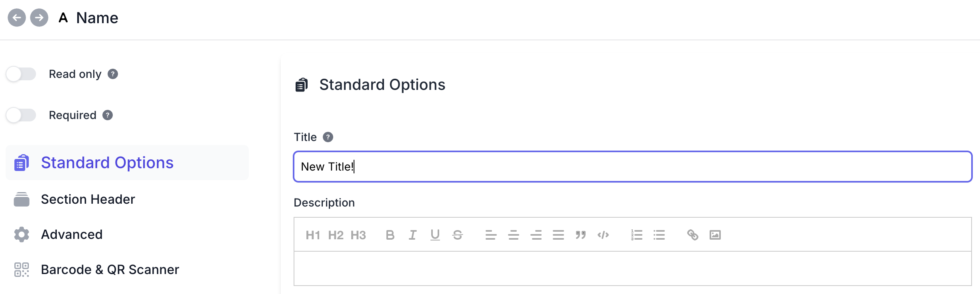Toggle italic formatting in Description editor
The height and width of the screenshot is (294, 980).
coord(412,235)
